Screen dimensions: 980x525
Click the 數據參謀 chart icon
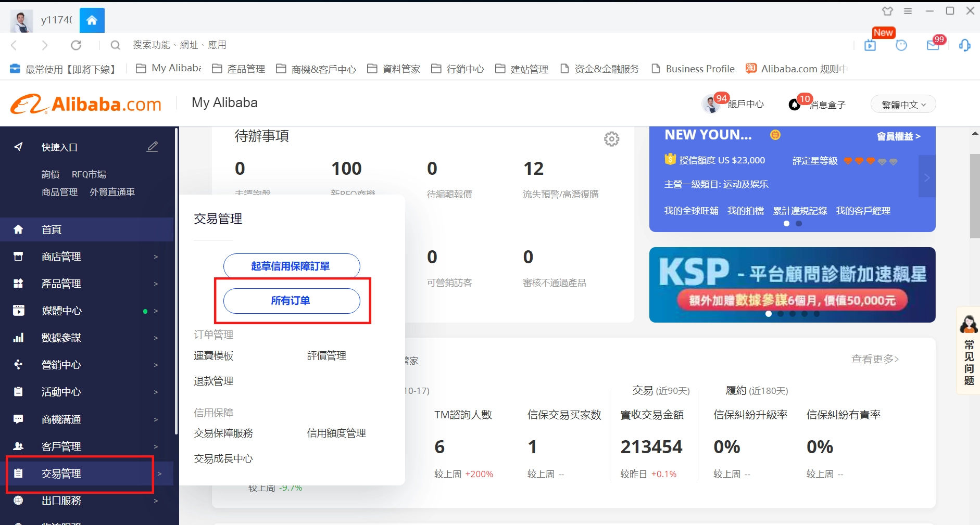18,338
